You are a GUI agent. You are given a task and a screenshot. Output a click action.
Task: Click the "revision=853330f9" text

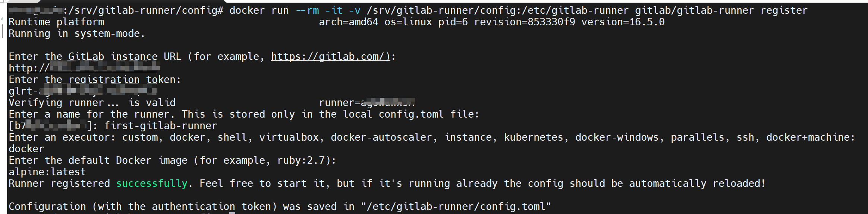524,22
